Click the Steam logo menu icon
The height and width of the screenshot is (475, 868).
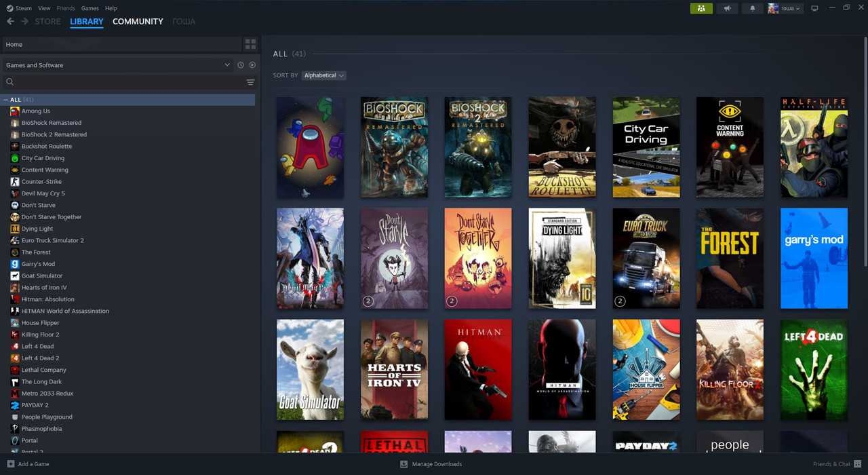click(9, 8)
